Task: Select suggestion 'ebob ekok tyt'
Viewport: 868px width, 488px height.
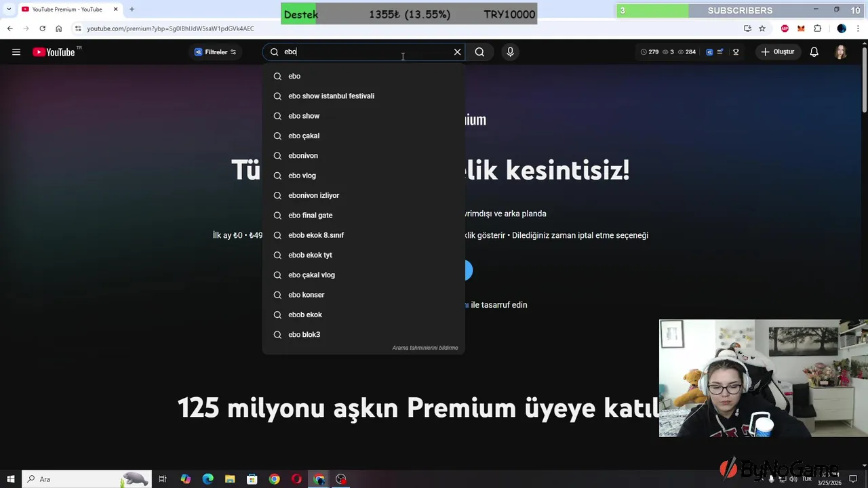Action: click(363, 255)
